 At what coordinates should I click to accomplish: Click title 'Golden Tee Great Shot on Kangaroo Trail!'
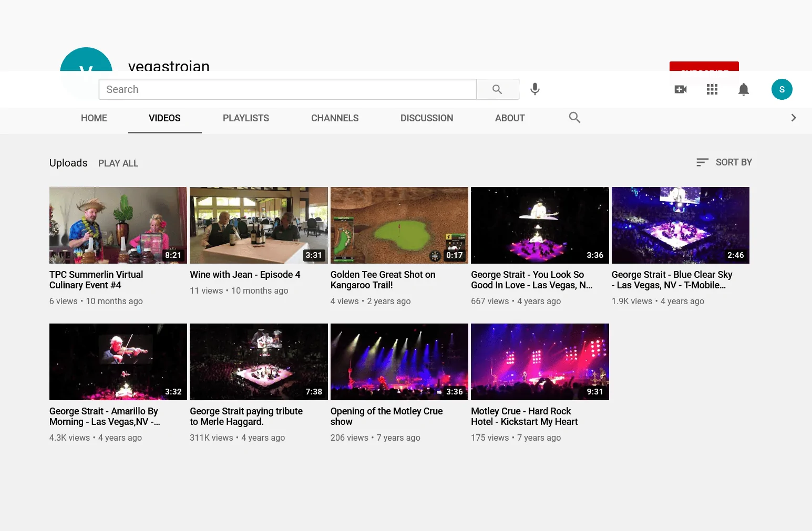pyautogui.click(x=383, y=280)
